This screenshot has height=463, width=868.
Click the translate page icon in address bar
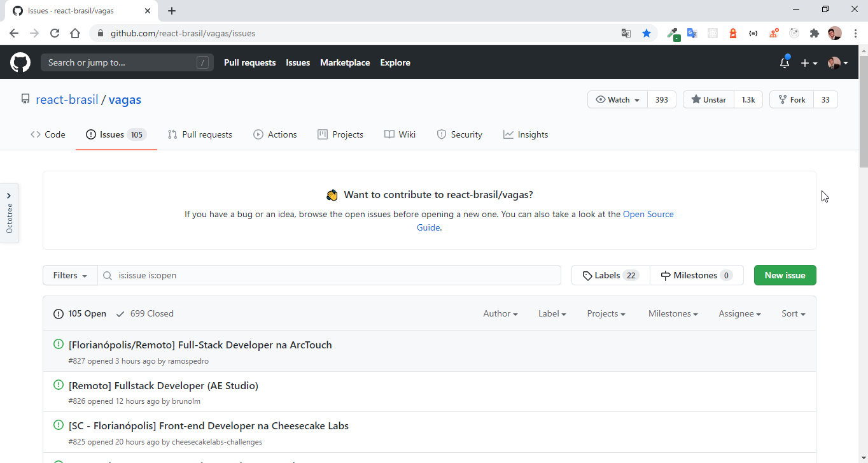pyautogui.click(x=626, y=33)
